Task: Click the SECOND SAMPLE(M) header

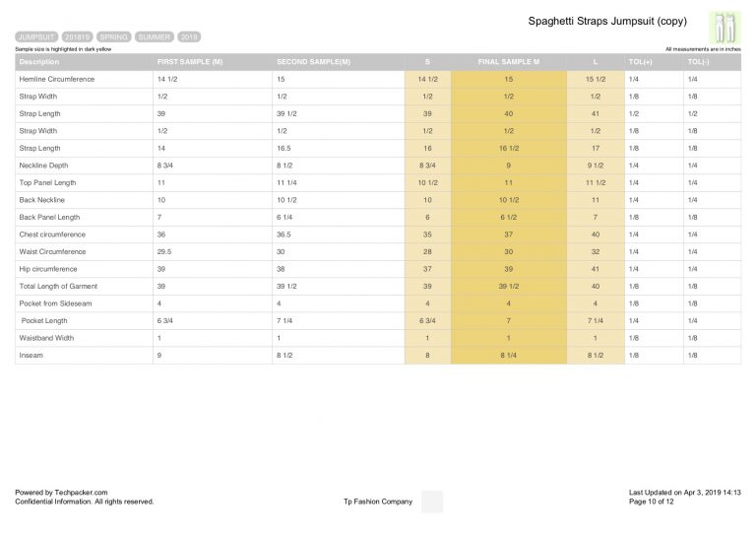Action: tap(313, 62)
